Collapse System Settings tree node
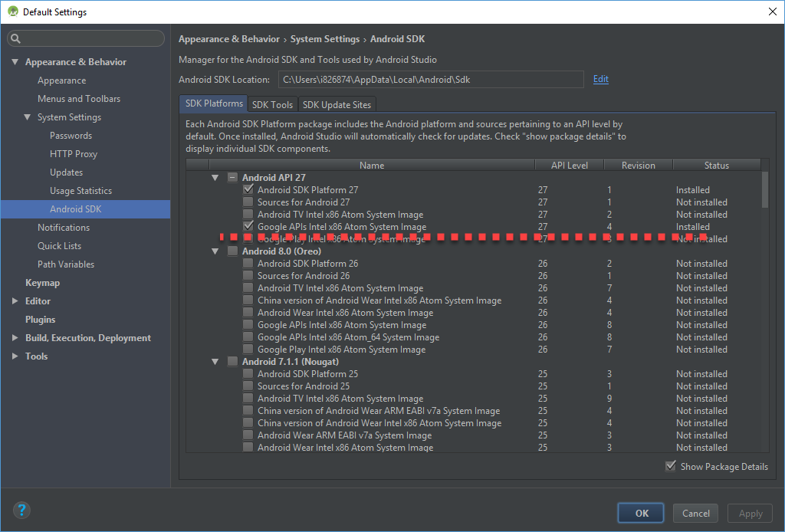 pos(27,117)
